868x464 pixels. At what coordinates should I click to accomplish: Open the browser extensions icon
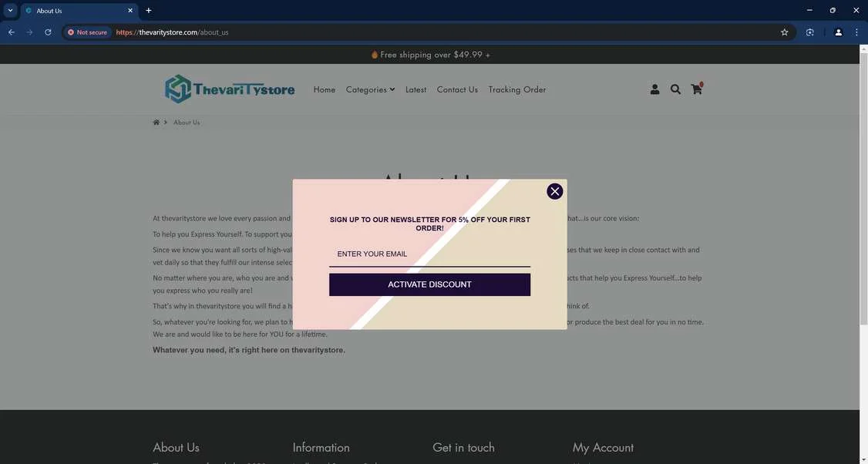tap(810, 32)
